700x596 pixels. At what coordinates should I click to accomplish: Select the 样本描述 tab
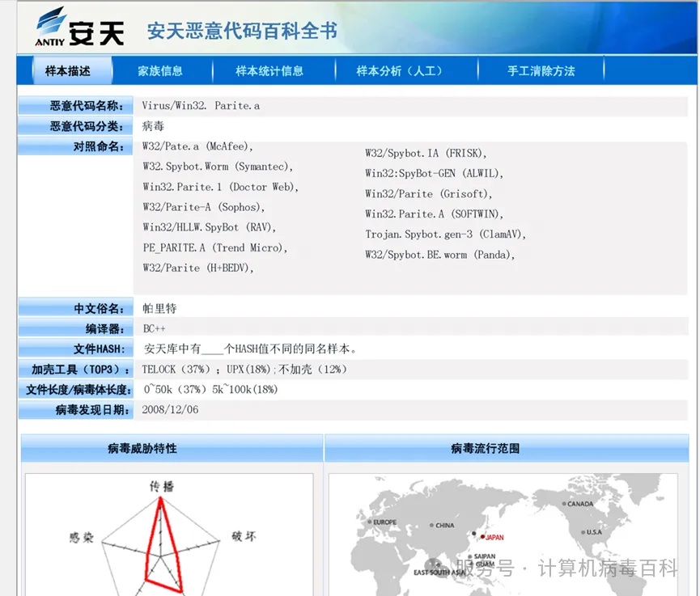click(x=71, y=70)
